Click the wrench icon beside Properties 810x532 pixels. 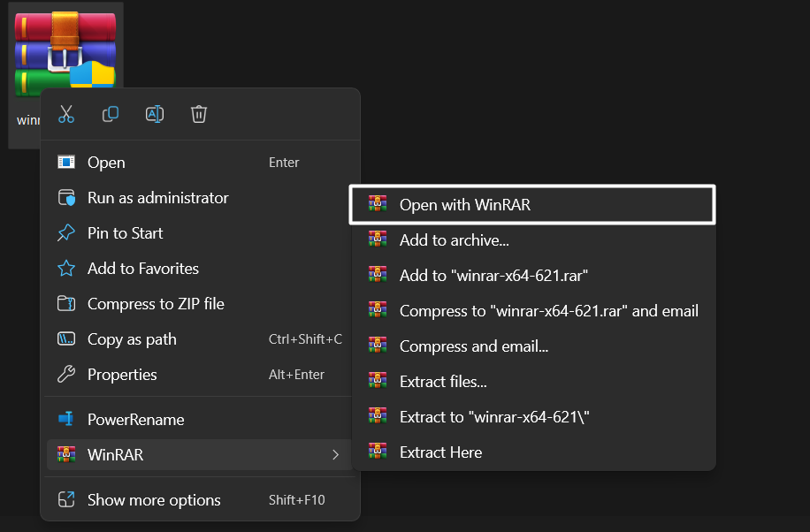(65, 374)
